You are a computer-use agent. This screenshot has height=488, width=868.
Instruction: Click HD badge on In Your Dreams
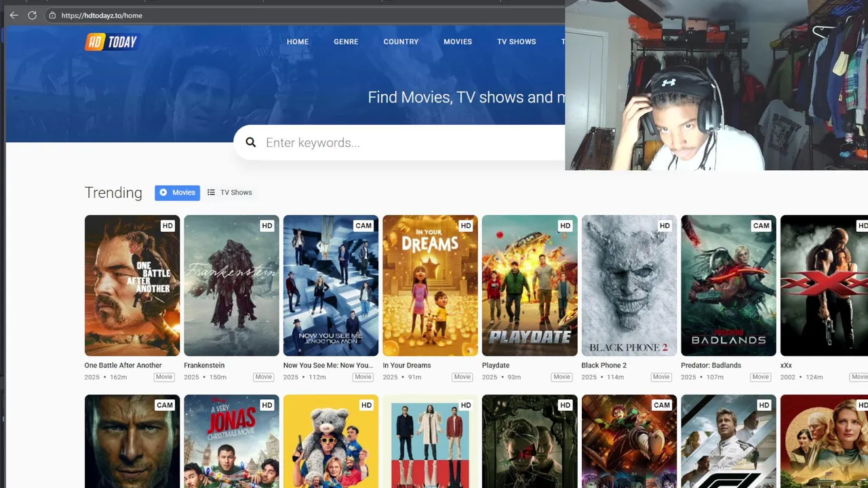(466, 226)
